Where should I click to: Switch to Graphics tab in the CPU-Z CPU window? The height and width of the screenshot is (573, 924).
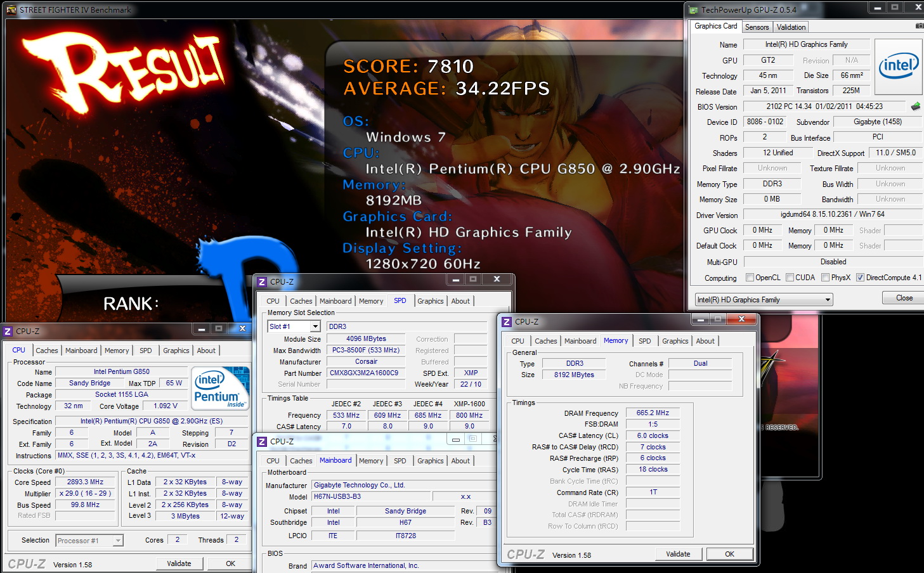pos(176,351)
